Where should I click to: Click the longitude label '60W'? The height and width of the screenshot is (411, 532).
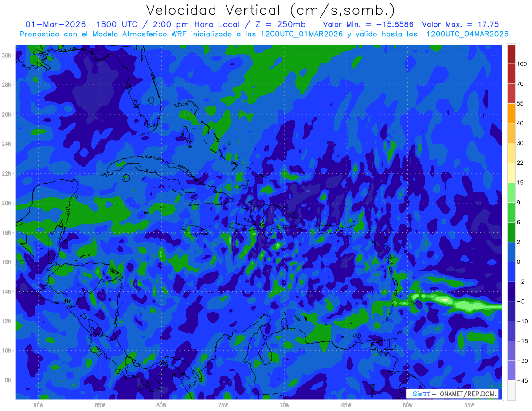click(408, 405)
